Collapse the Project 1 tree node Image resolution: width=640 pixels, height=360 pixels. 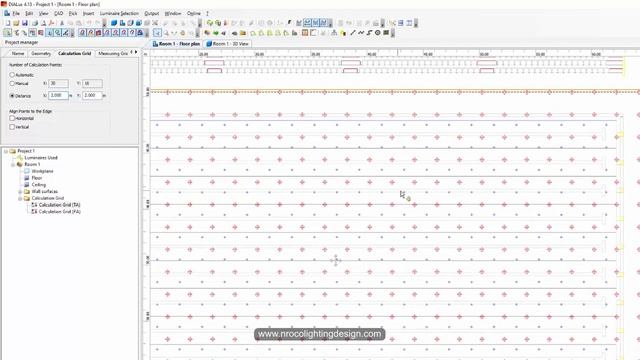tap(6, 151)
